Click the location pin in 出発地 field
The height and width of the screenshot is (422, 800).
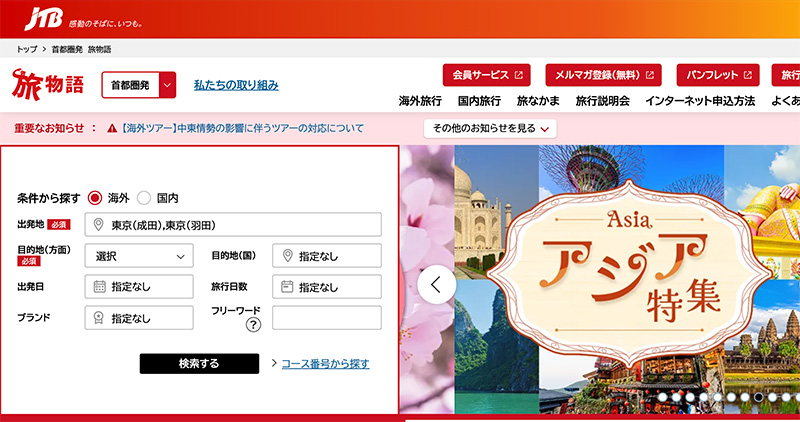click(99, 225)
